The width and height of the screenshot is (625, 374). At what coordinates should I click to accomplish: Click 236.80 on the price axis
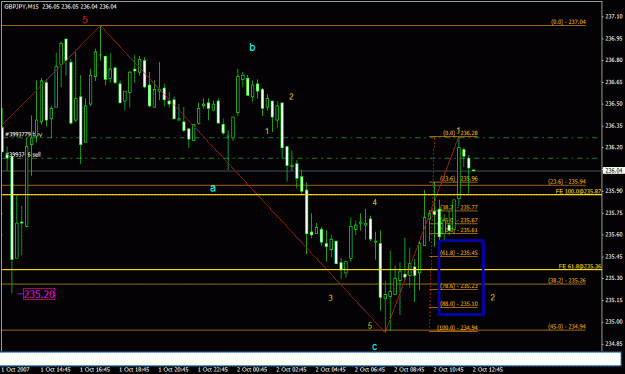point(614,60)
